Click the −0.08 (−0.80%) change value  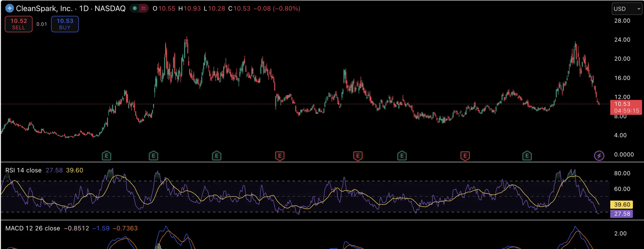click(x=277, y=9)
